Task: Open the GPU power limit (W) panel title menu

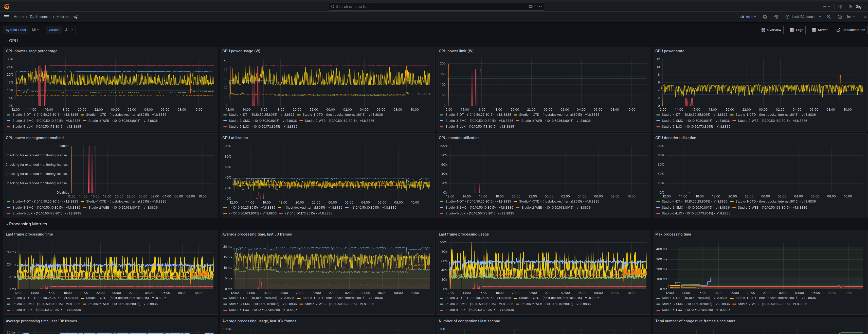Action: [456, 51]
